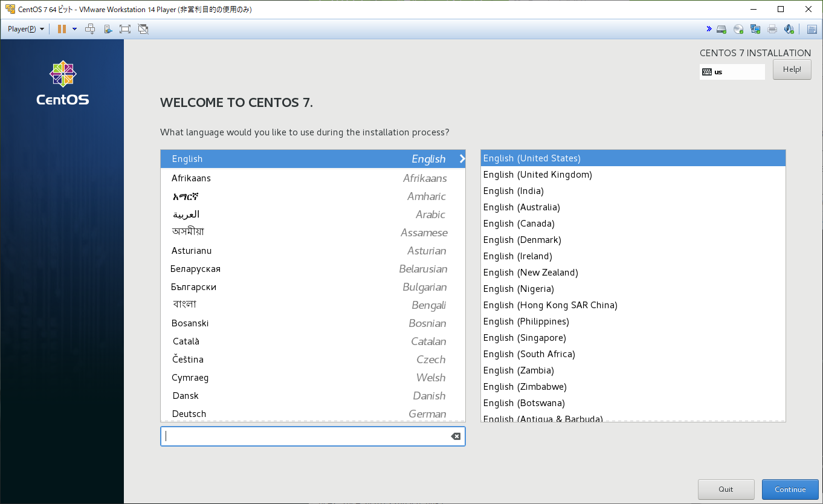
Task: Select English (New Zealand) locale
Action: (x=633, y=273)
